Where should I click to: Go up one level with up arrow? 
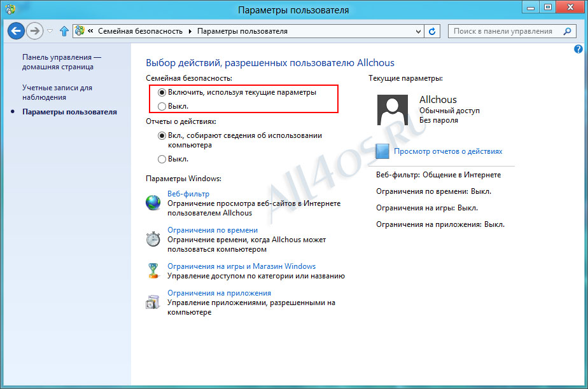click(x=64, y=31)
